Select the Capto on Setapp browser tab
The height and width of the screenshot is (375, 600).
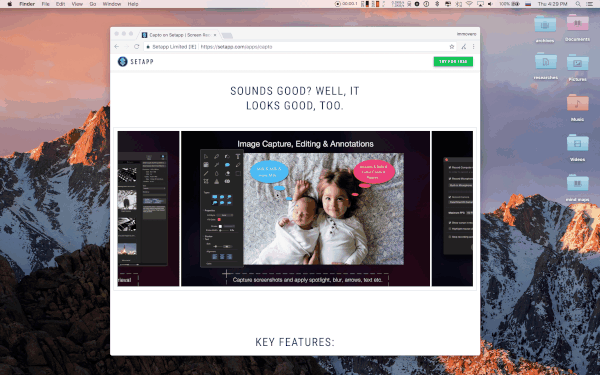178,35
